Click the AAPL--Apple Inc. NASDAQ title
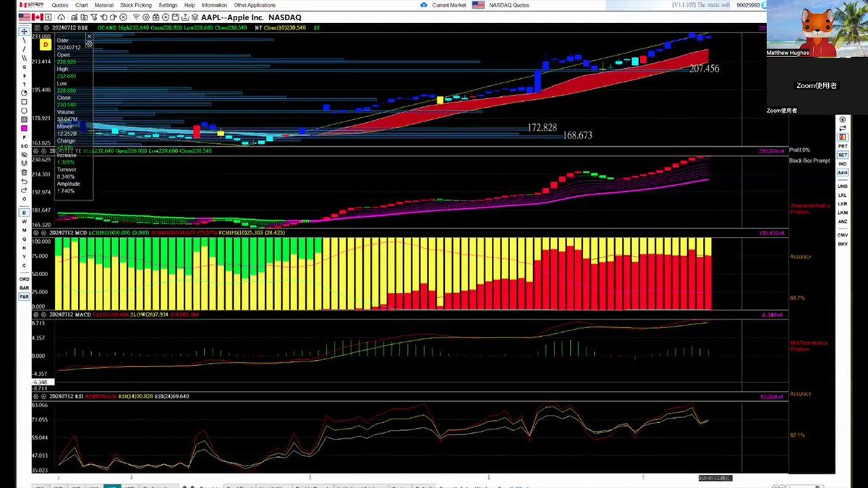The image size is (868, 488). [x=252, y=17]
